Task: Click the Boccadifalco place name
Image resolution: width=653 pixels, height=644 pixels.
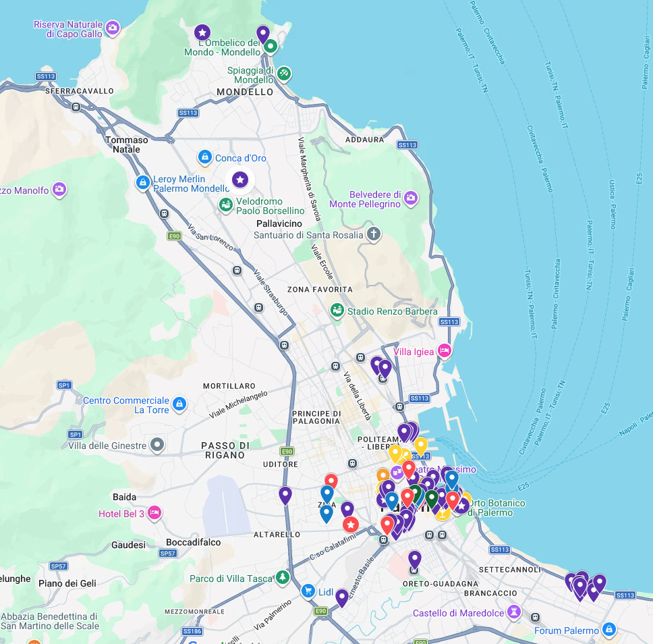Action: coord(193,542)
